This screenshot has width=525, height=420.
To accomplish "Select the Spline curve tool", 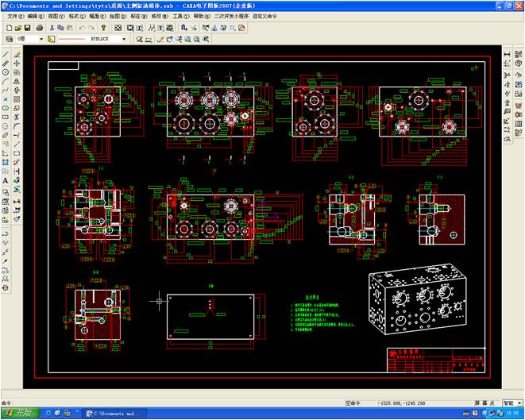I will (x=6, y=91).
